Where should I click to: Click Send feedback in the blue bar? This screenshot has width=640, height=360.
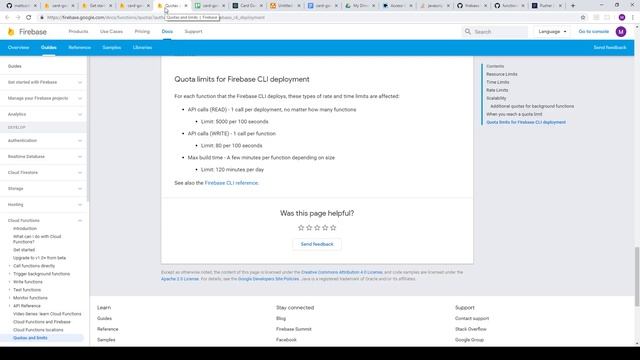[610, 48]
